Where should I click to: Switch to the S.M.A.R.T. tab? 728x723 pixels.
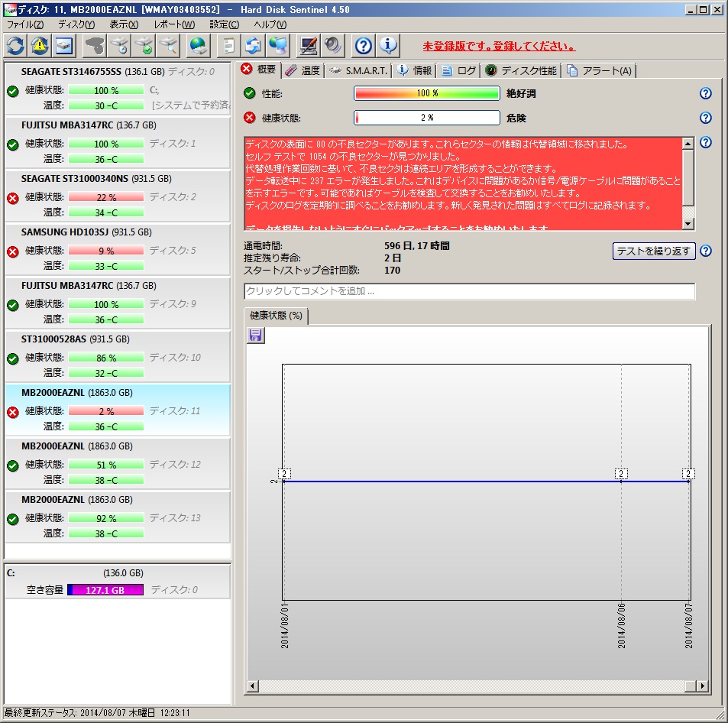point(358,70)
